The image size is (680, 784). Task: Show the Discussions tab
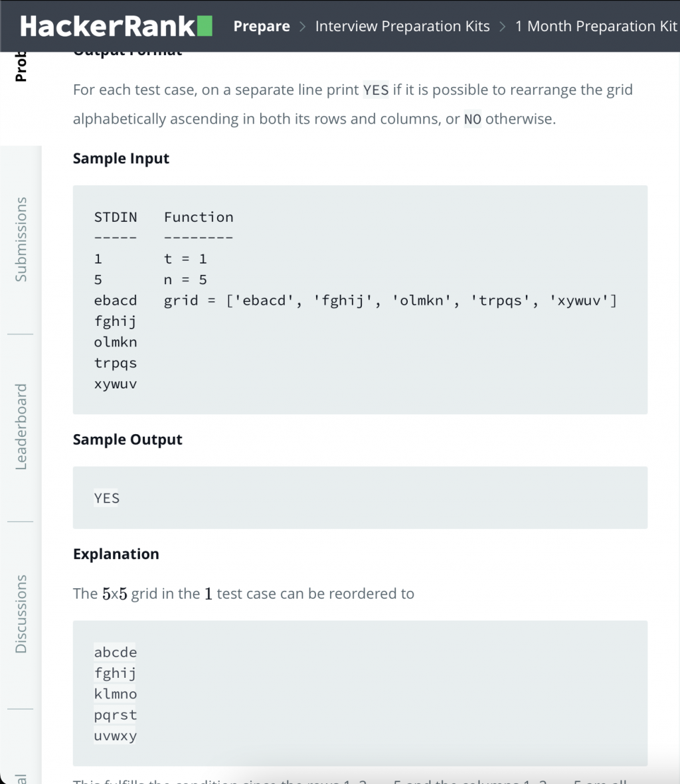(x=21, y=613)
